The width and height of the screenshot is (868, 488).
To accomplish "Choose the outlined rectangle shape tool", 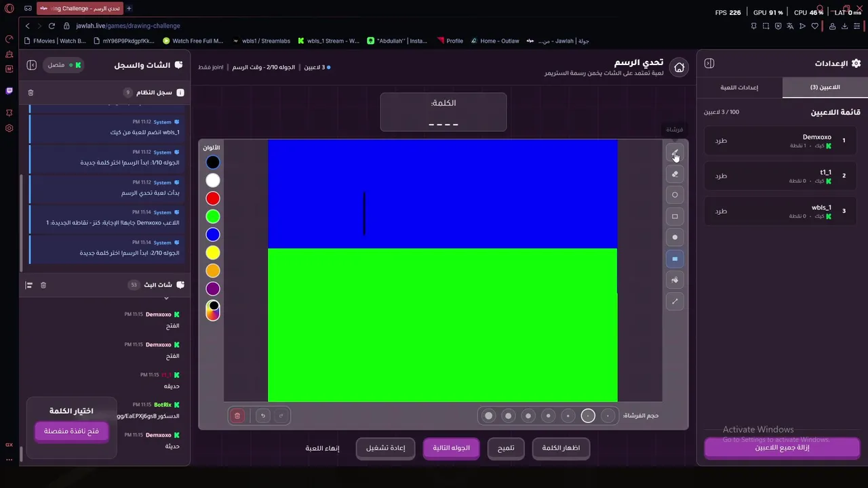I will (675, 217).
